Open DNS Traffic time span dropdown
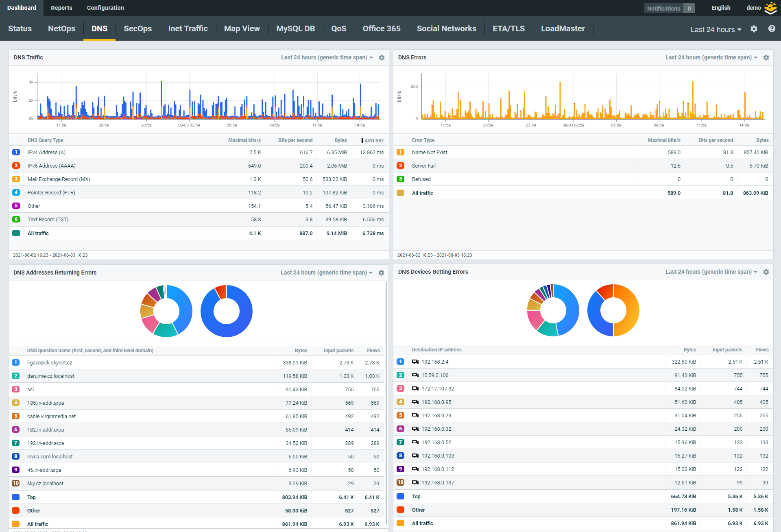The width and height of the screenshot is (781, 532). 327,58
